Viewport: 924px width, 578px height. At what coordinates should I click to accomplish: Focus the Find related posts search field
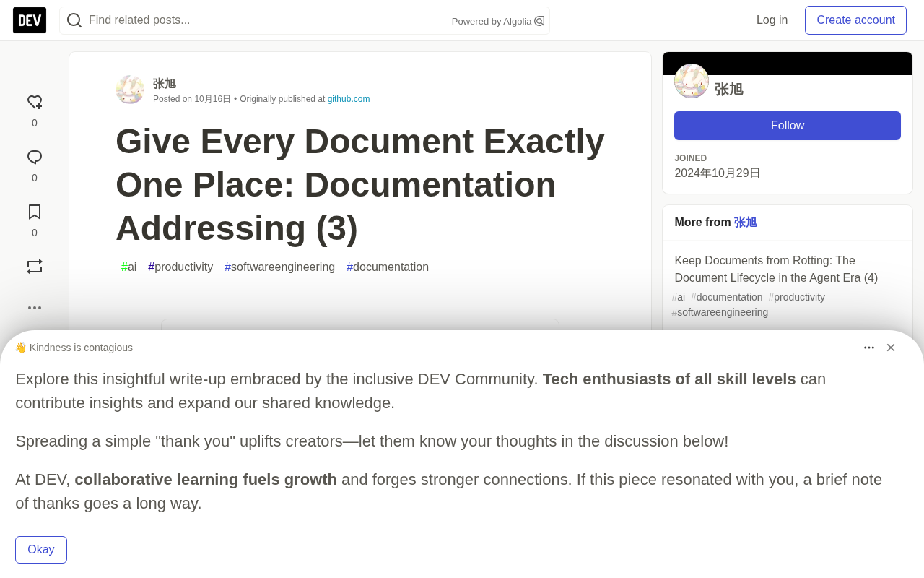coord(305,20)
